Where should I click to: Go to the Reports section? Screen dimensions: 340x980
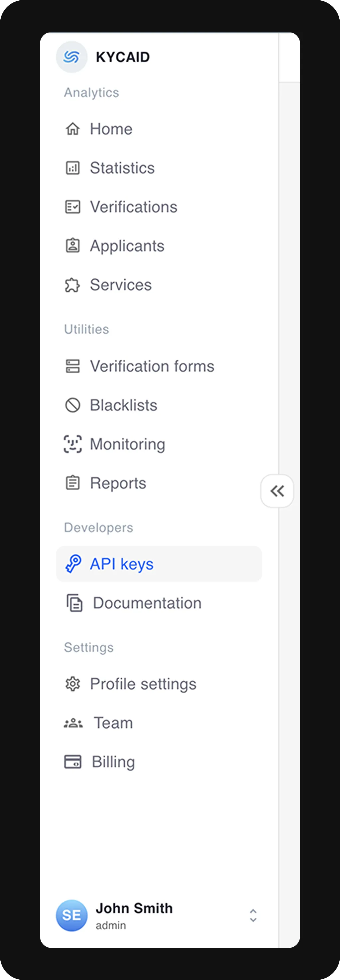[x=118, y=483]
